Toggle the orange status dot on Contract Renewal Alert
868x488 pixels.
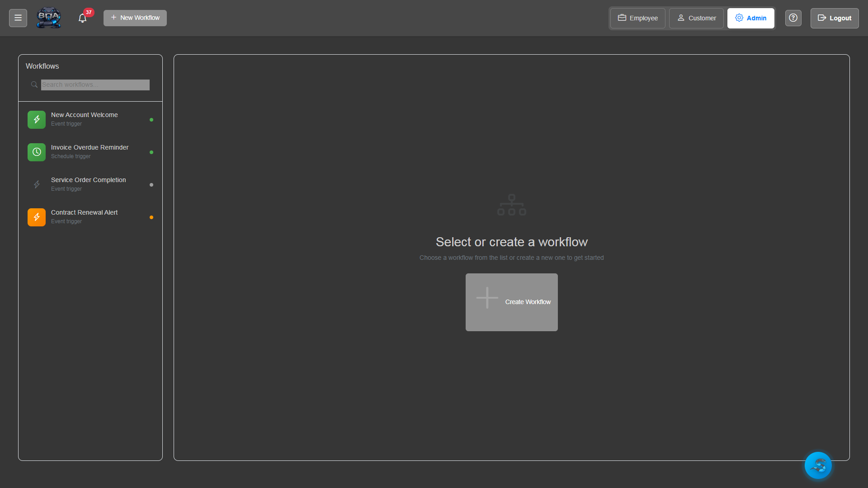(x=151, y=217)
